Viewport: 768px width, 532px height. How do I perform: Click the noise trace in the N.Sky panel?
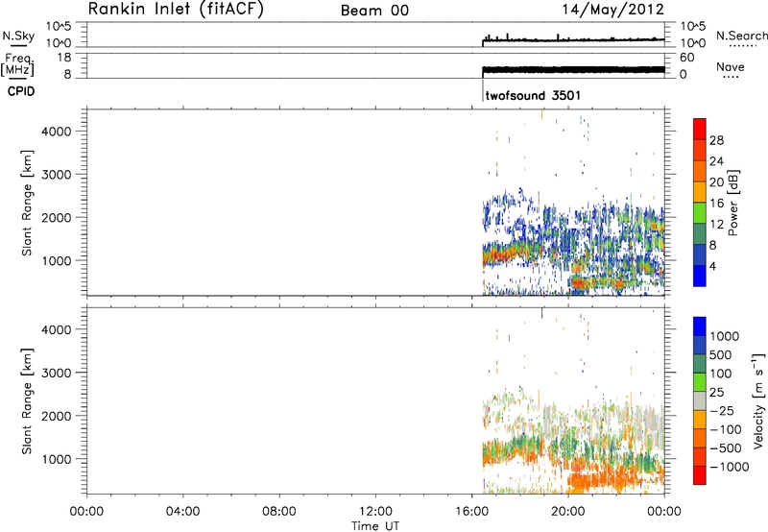tap(573, 39)
